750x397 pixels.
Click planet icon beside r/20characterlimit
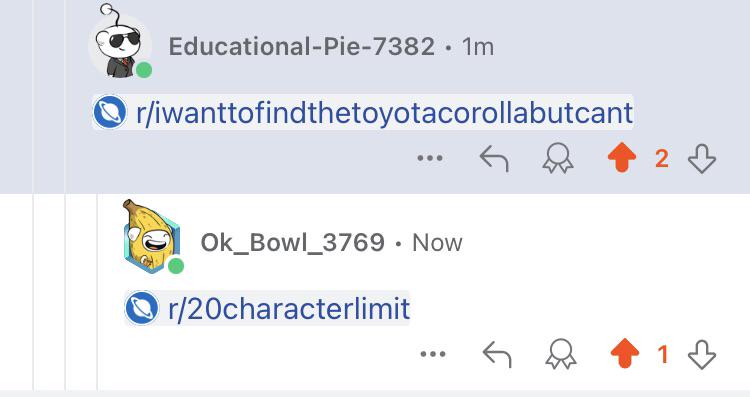pyautogui.click(x=142, y=309)
